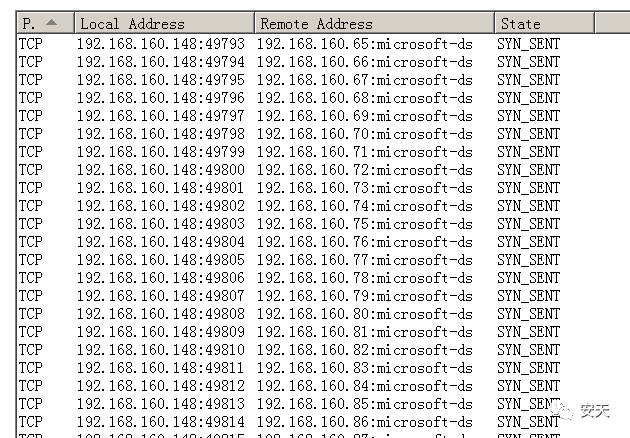This screenshot has height=438, width=630.
Task: Sort by the Remote Address column header
Action: (x=374, y=23)
